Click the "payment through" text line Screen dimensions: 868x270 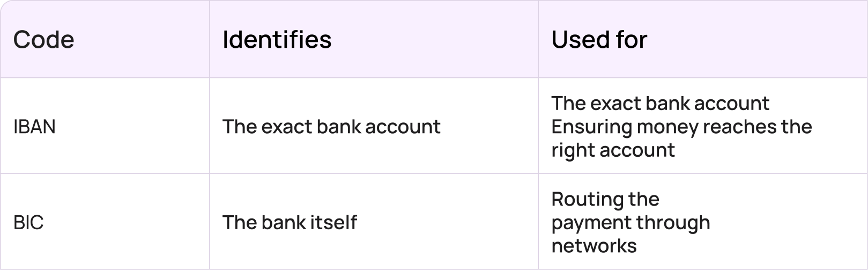coord(630,222)
